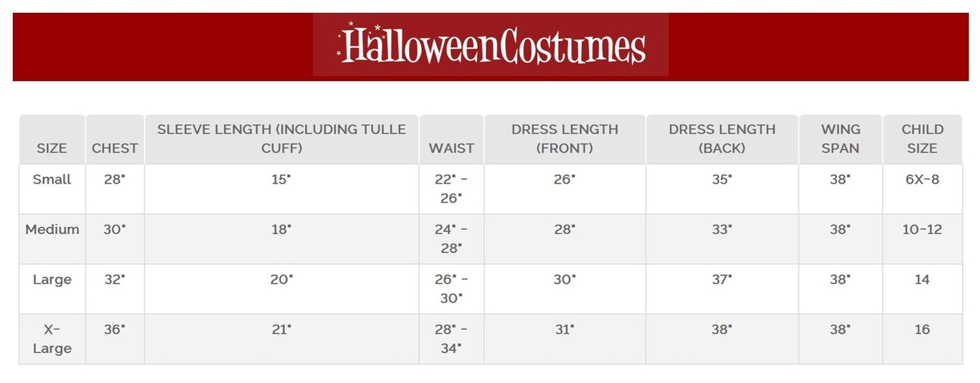
Task: Click the 21" sleeve length cell
Action: coord(282,329)
